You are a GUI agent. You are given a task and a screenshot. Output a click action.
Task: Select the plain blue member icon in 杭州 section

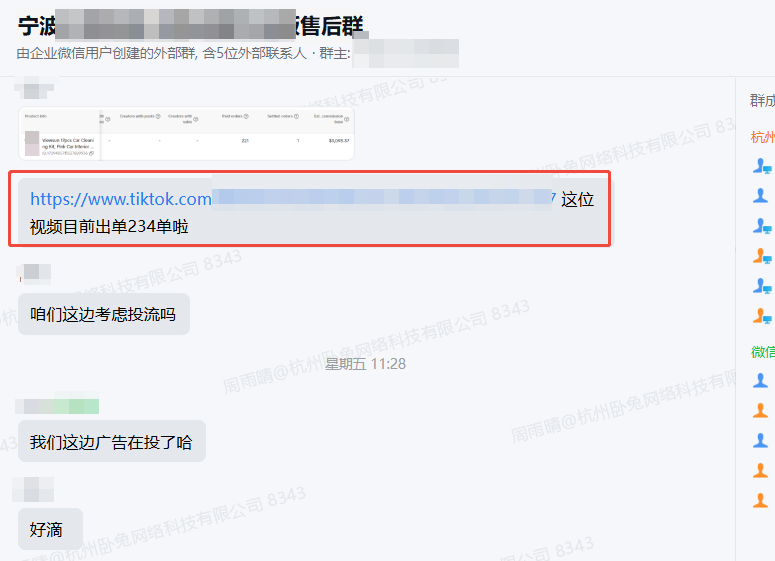[x=761, y=196]
